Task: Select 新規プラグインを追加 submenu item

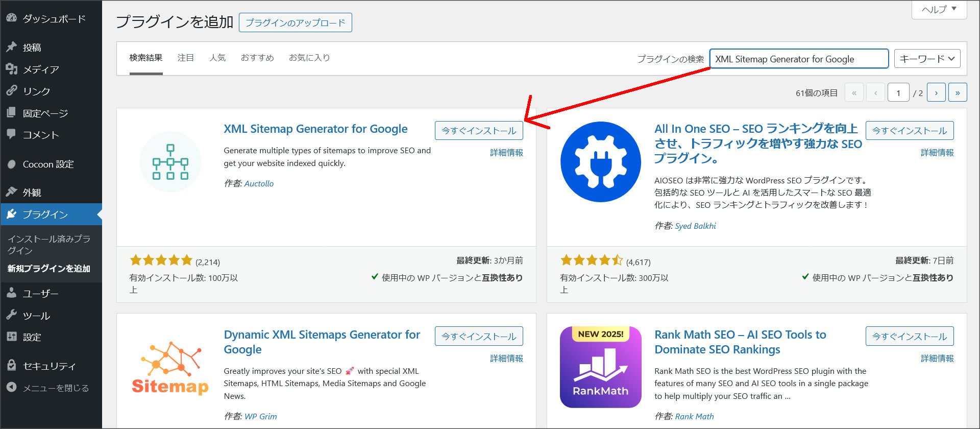Action: point(49,269)
